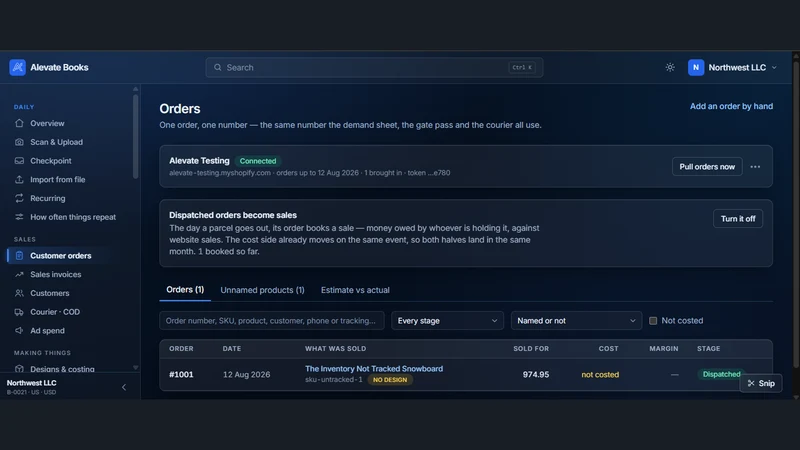800x450 pixels.
Task: Click order number #1001
Action: [181, 374]
